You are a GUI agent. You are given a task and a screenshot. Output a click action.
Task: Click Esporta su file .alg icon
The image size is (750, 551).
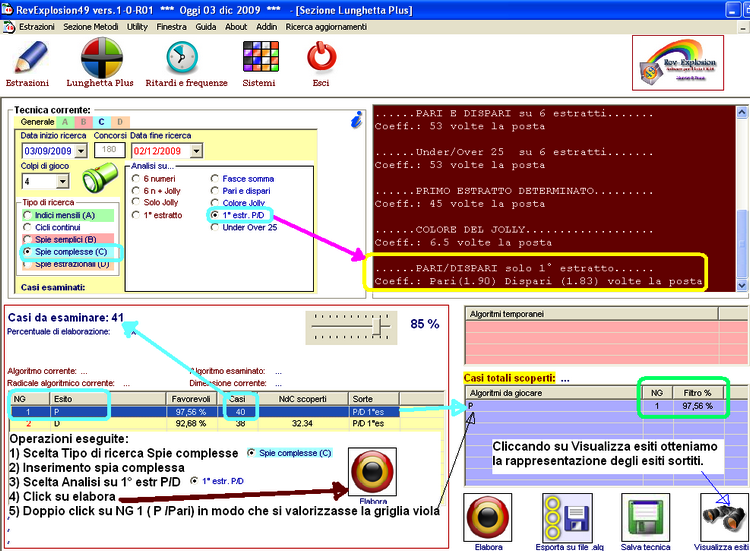[x=563, y=514]
